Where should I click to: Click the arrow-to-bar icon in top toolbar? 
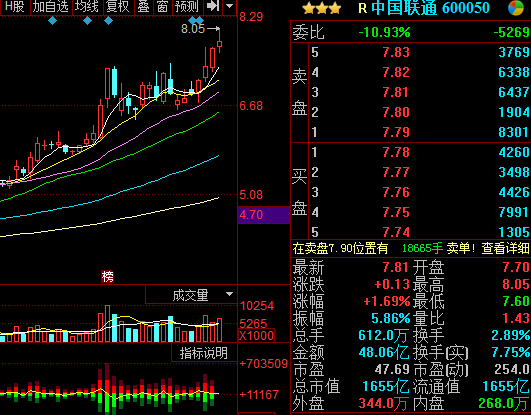(213, 6)
